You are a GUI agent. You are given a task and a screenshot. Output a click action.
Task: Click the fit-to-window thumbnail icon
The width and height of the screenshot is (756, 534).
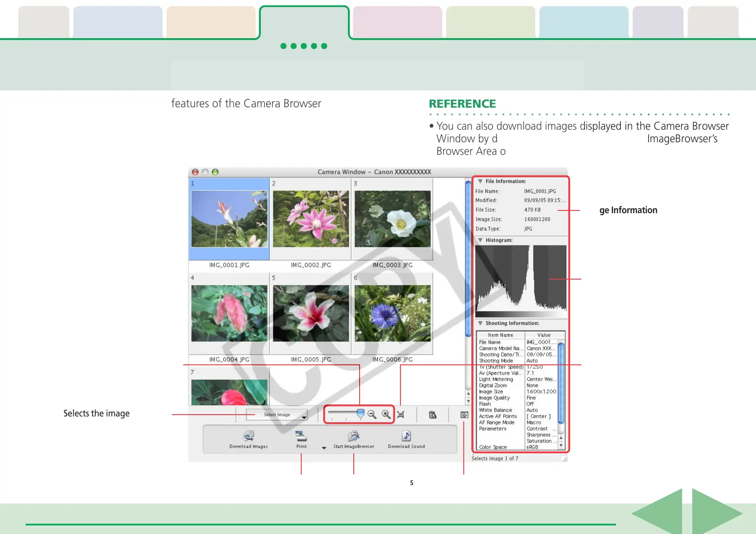(x=401, y=415)
